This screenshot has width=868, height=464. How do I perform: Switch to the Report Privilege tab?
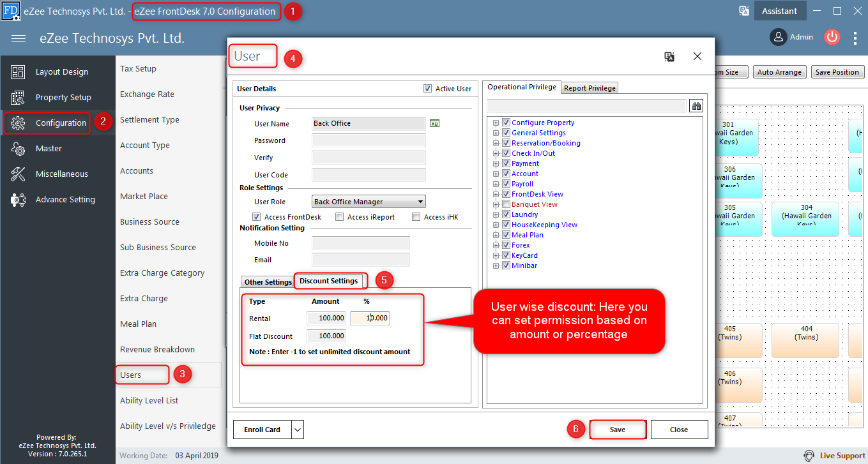point(589,88)
